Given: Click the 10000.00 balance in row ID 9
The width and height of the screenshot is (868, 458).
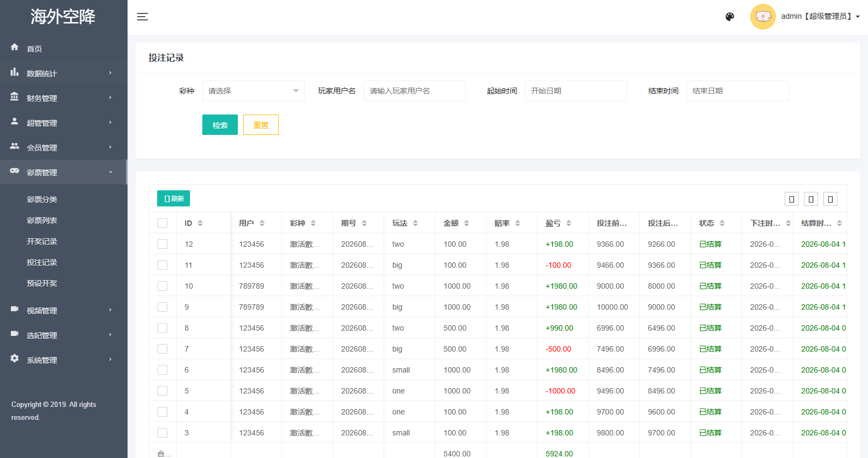Looking at the screenshot, I should (612, 307).
